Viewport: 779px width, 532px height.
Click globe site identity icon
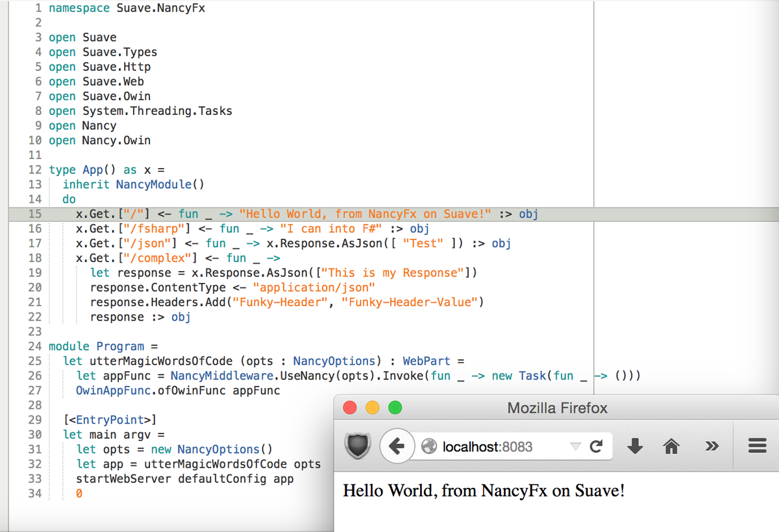[x=428, y=446]
